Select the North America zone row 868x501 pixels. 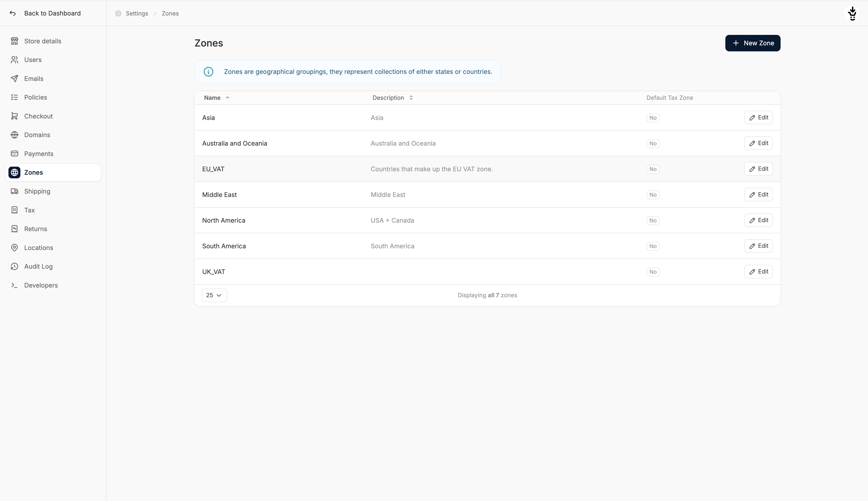click(224, 220)
